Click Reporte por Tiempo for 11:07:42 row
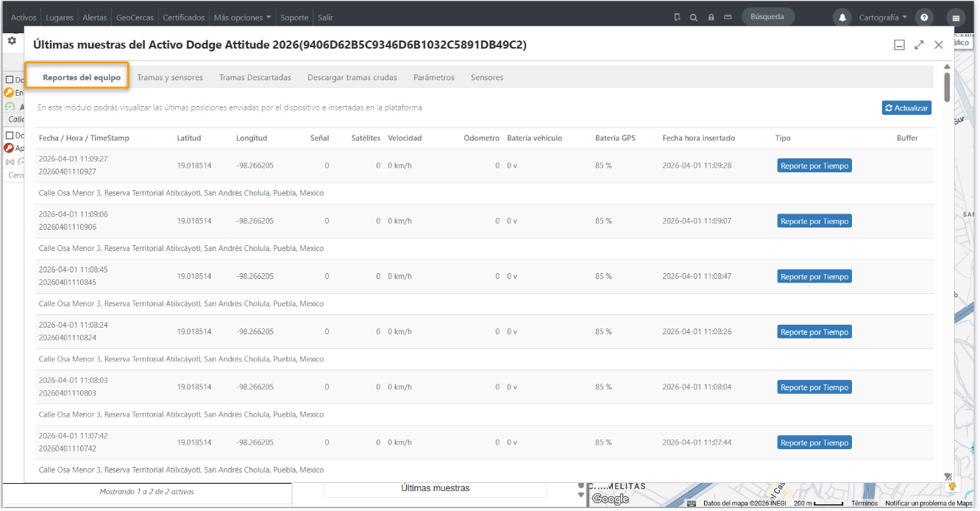This screenshot has height=511, width=980. (814, 443)
